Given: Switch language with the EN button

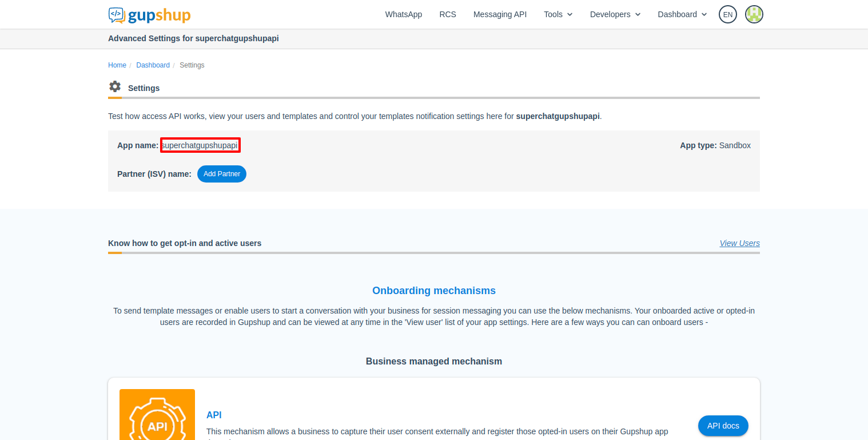Looking at the screenshot, I should click(728, 14).
